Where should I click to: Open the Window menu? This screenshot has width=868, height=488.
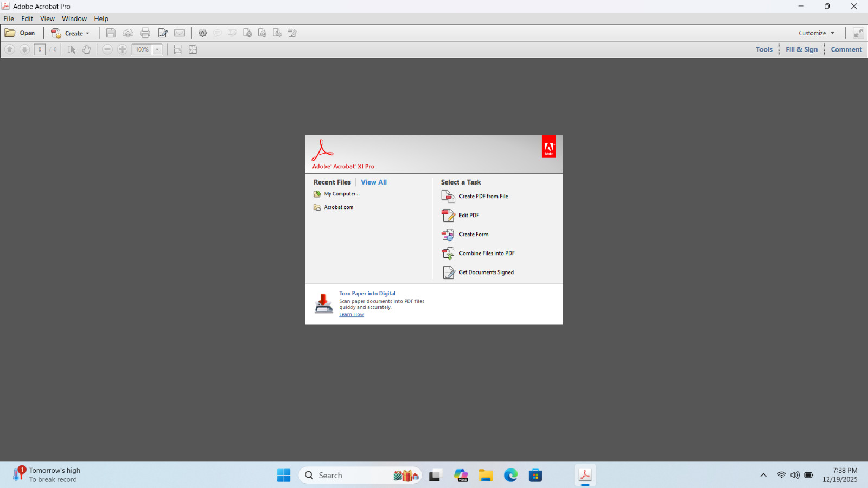pyautogui.click(x=74, y=18)
